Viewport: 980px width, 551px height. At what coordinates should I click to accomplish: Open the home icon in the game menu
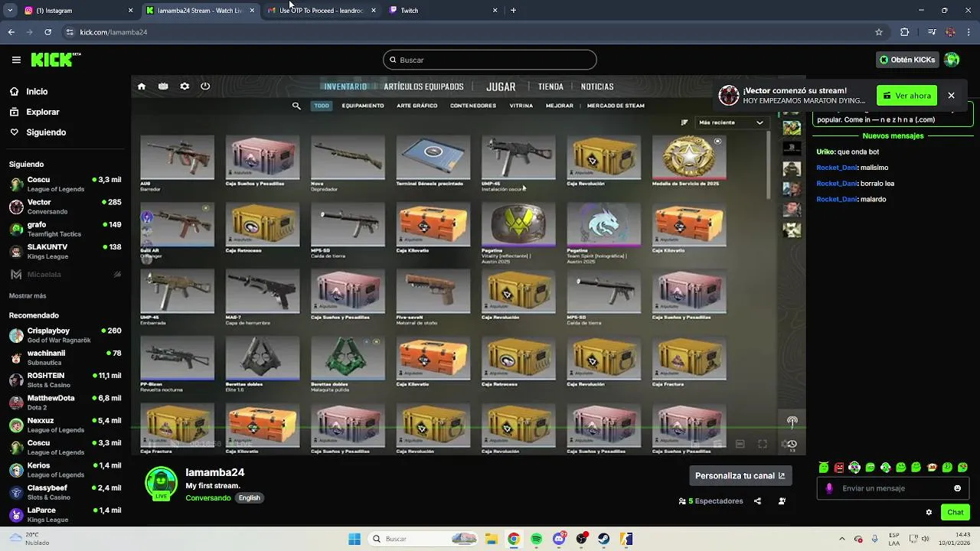coord(142,86)
